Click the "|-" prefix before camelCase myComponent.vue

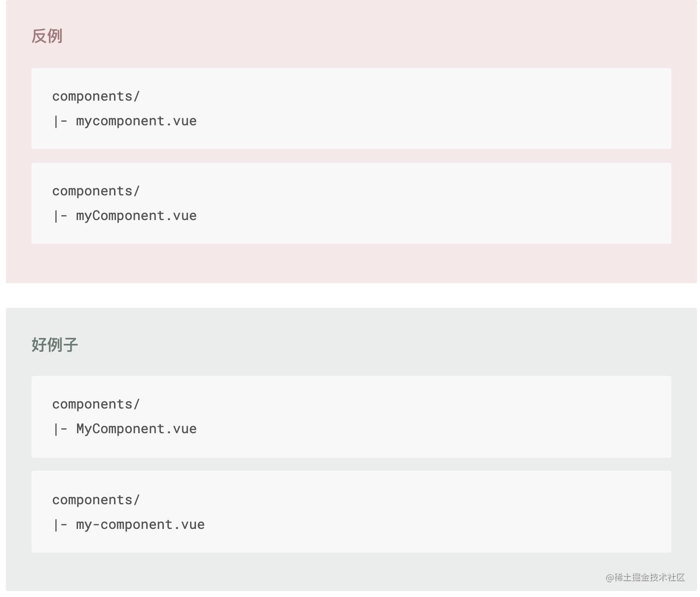point(60,216)
